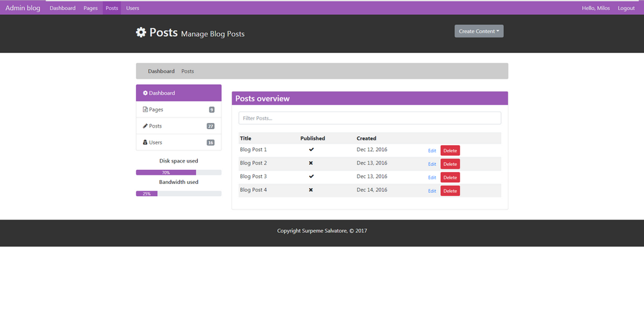Click the gear icon beside Posts heading
The image size is (644, 319).
tap(141, 32)
